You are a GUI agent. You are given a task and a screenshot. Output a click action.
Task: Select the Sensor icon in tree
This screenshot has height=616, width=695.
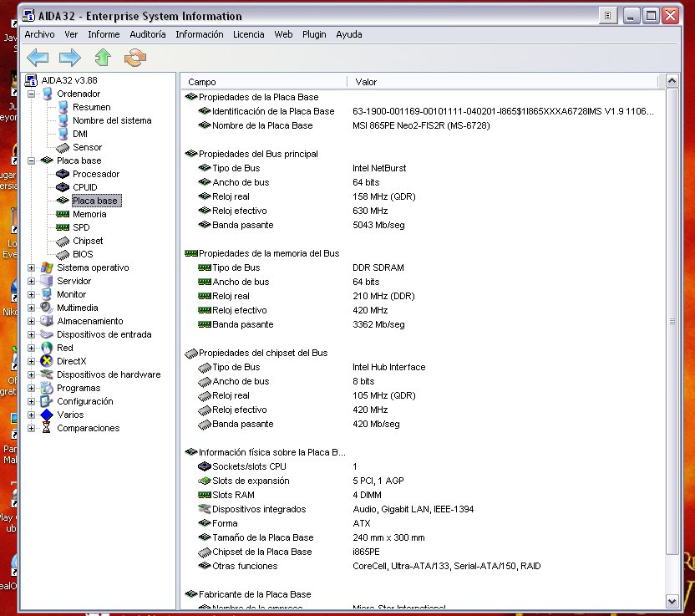click(63, 148)
